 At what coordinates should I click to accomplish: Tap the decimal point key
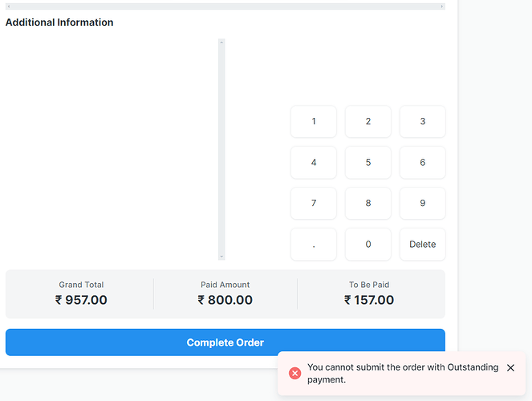314,244
